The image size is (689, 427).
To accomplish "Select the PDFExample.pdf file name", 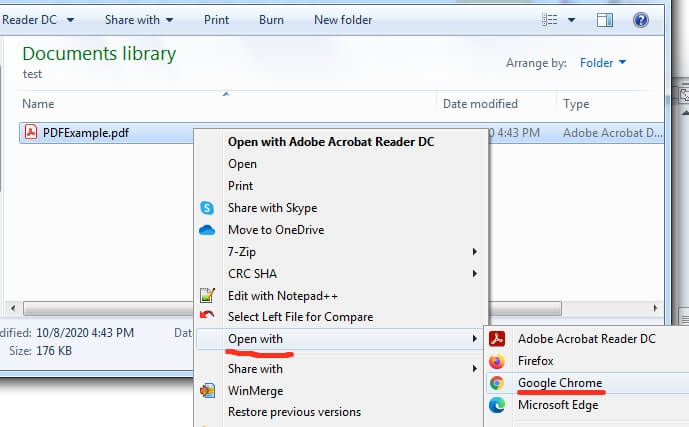I will 86,133.
